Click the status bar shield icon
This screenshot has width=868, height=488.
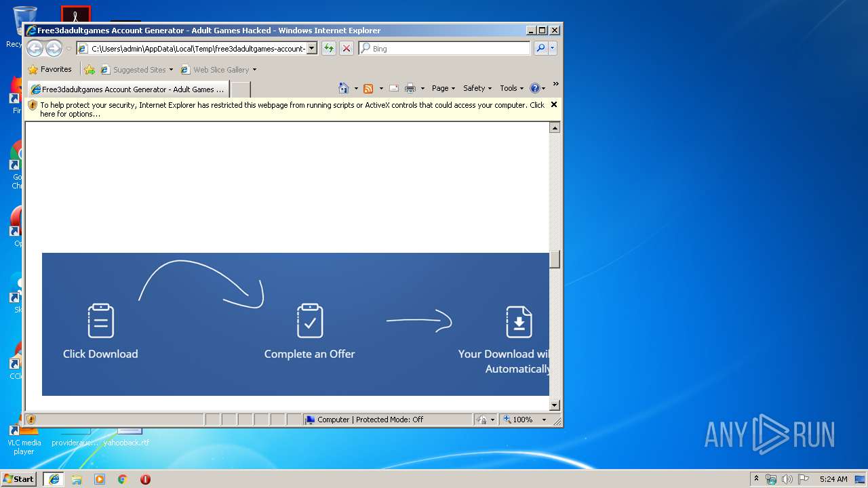pos(31,420)
